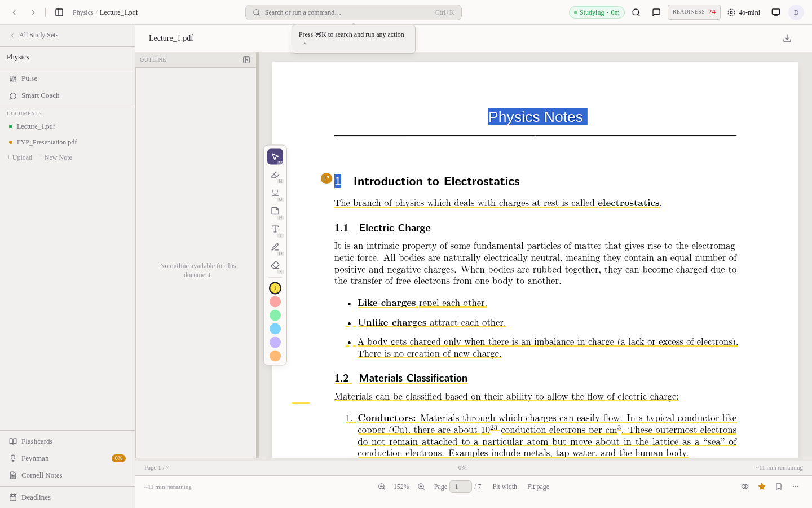
Task: Click the 152% zoom level text
Action: [401, 487]
